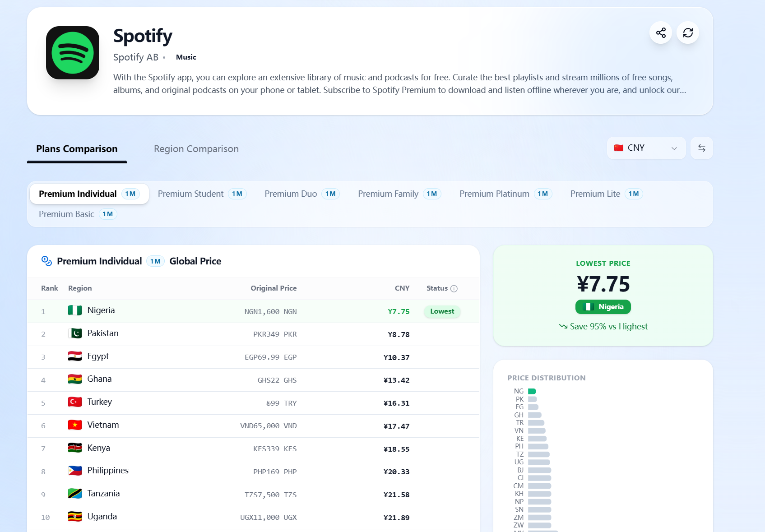Click the Egypt flag icon
The image size is (765, 532).
(75, 356)
